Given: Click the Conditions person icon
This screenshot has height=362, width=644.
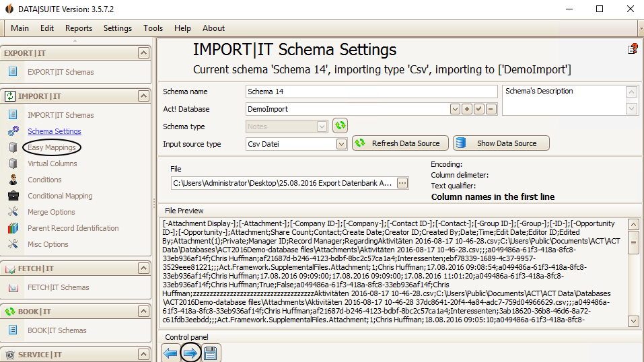Looking at the screenshot, I should pyautogui.click(x=13, y=180).
